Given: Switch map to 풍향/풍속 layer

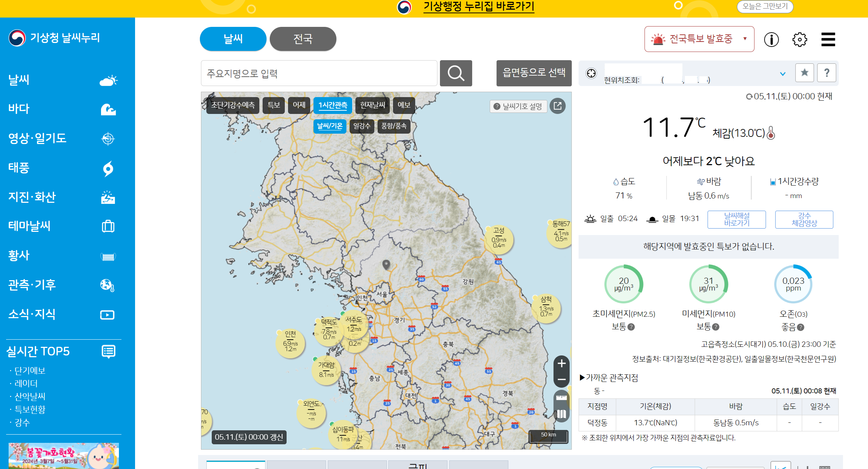Looking at the screenshot, I should point(394,126).
